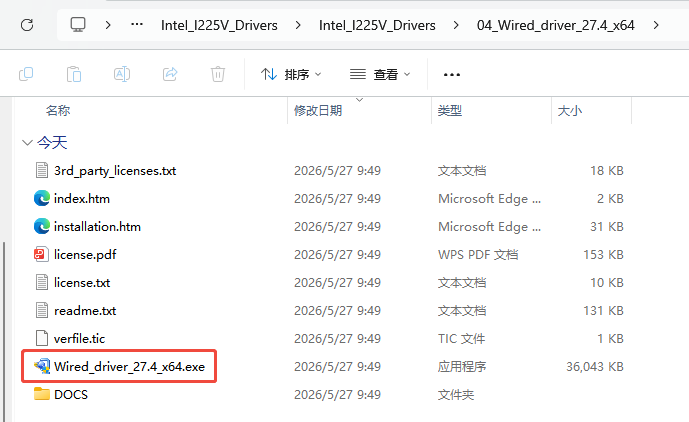
Task: Click the 应用程序 type cell
Action: click(462, 367)
